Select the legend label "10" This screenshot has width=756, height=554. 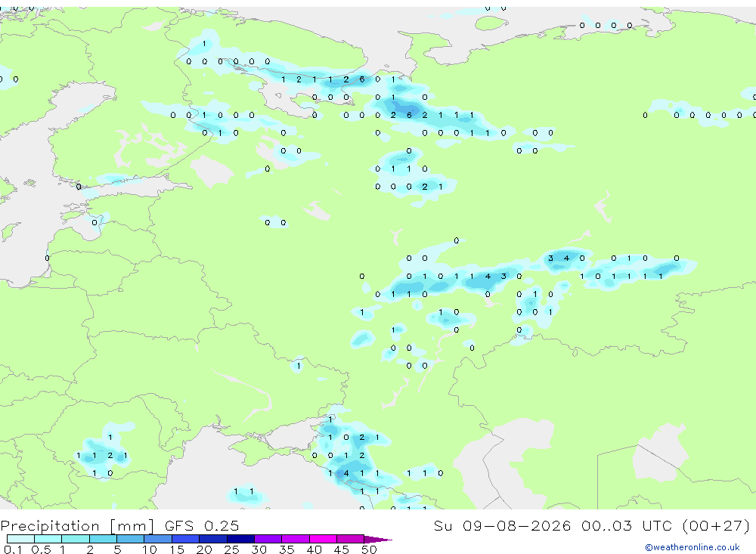(x=149, y=549)
